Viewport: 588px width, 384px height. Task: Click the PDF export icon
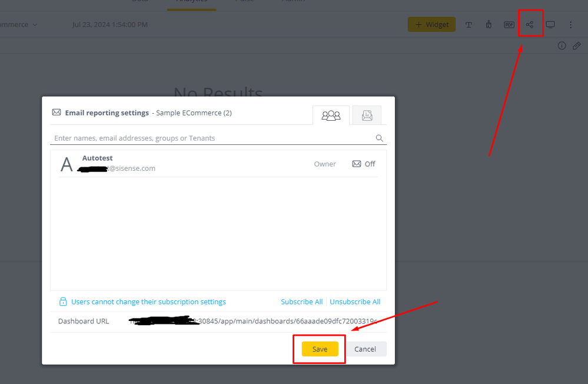(x=509, y=25)
